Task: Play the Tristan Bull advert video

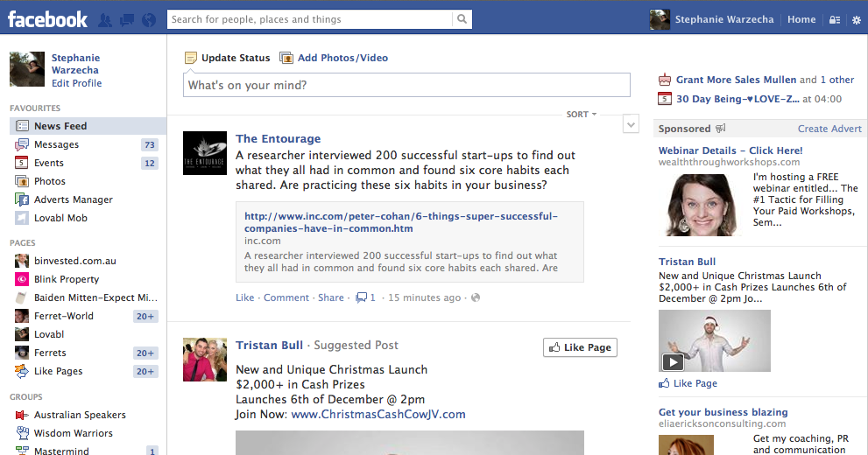Action: point(674,362)
